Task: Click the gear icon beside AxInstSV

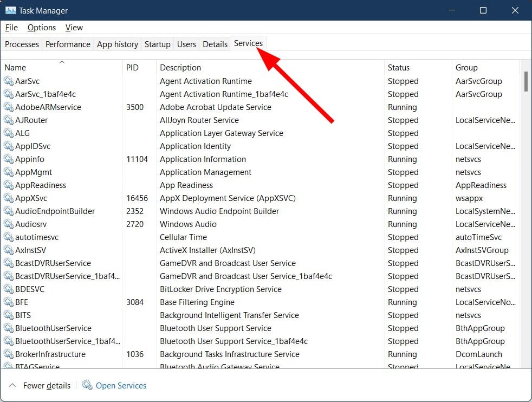Action: [x=9, y=250]
